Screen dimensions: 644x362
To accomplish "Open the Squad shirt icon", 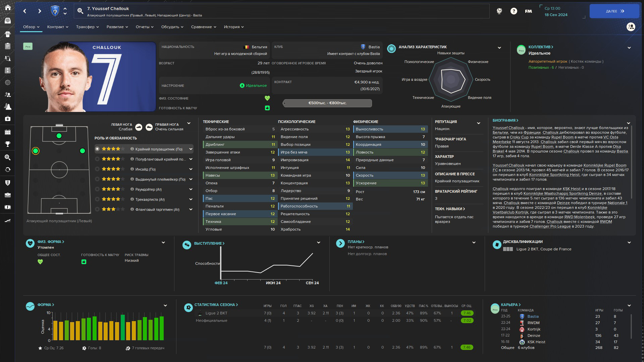I will 8,34.
